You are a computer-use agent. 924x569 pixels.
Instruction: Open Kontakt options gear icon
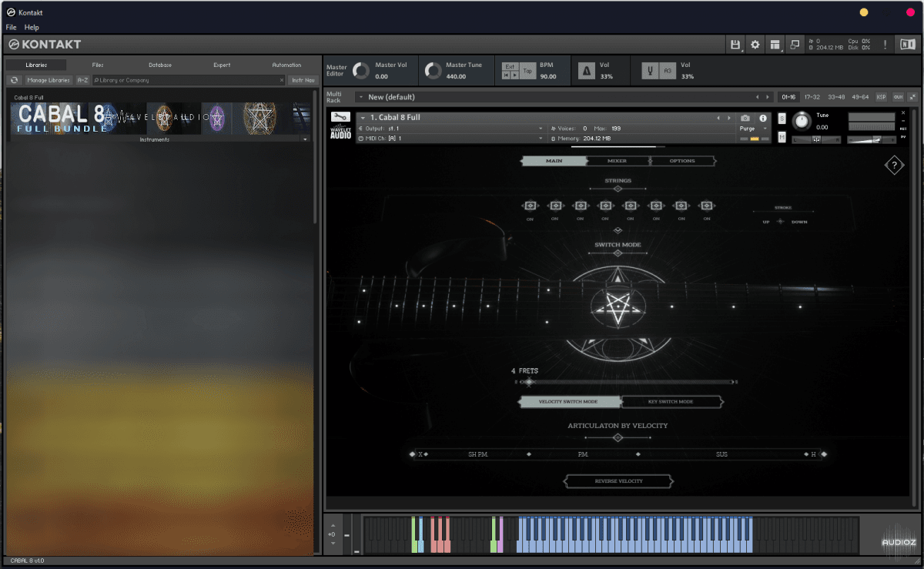(x=755, y=45)
